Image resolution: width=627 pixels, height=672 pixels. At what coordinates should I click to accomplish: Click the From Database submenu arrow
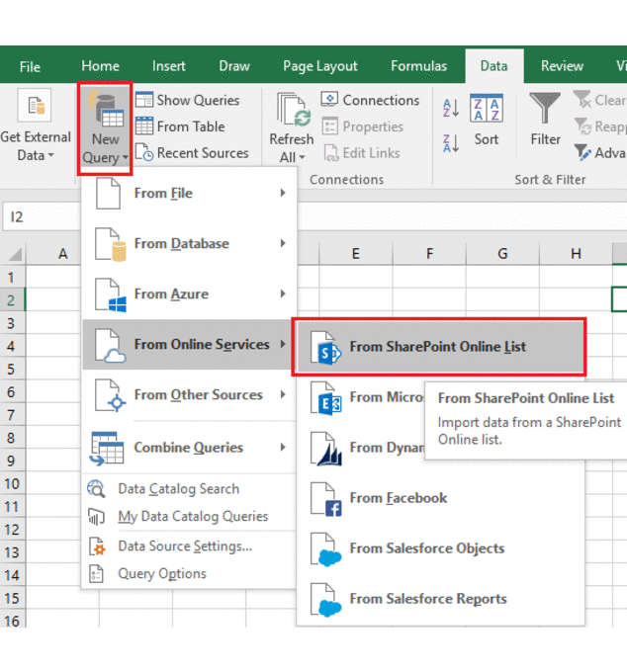pyautogui.click(x=283, y=243)
